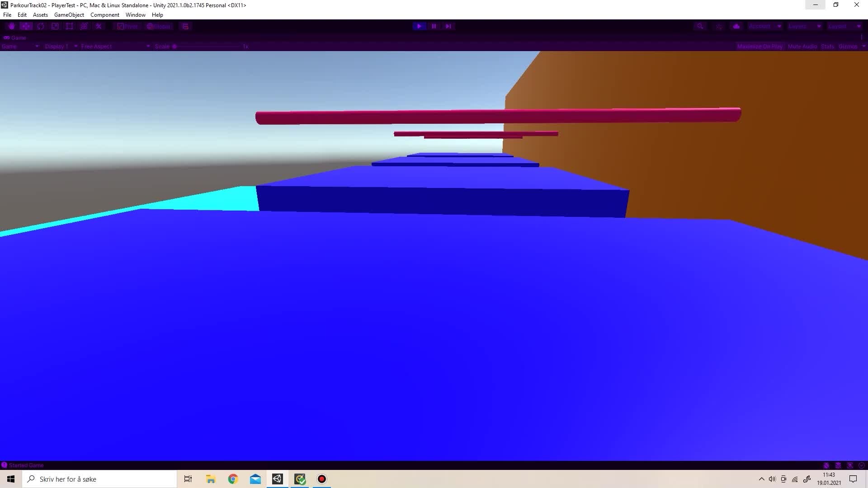Open the editor search window

coord(700,26)
